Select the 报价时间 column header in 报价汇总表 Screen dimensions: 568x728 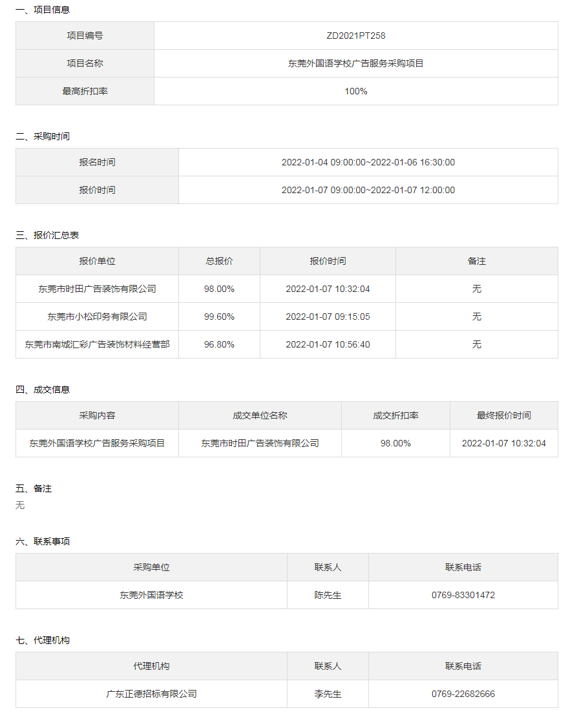(x=328, y=262)
